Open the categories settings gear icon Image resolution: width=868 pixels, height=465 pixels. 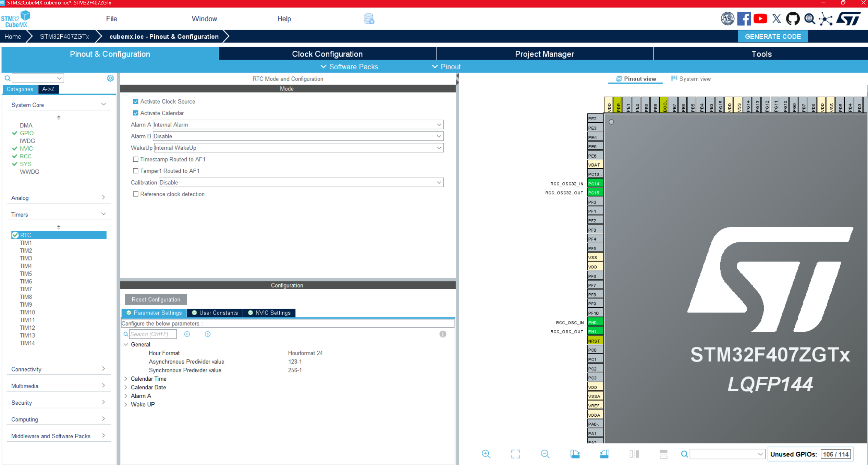tap(110, 78)
